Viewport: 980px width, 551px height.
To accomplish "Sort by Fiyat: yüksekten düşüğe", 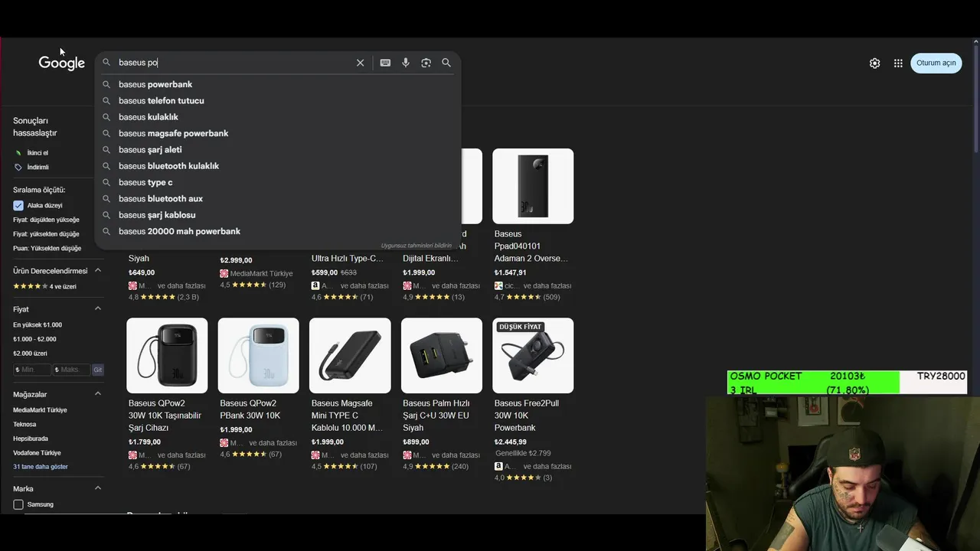I will [46, 234].
